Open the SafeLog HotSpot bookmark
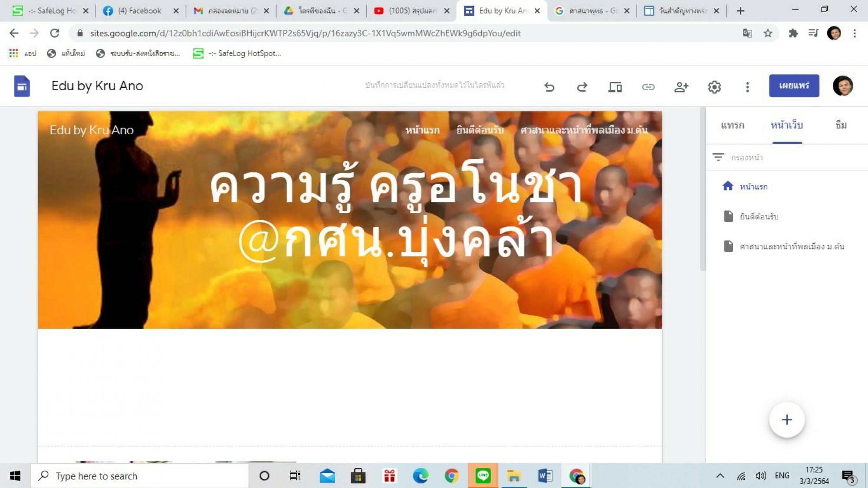Viewport: 868px width, 488px height. [237, 53]
